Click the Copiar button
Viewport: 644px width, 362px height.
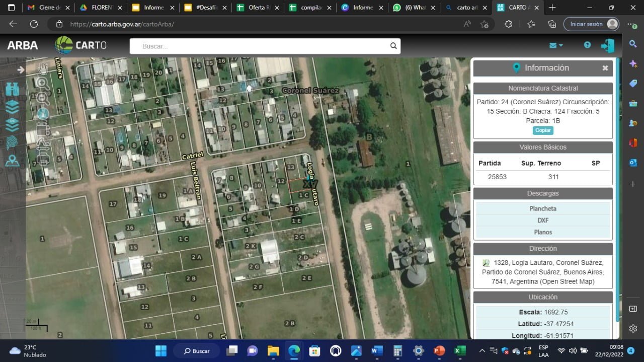pos(543,130)
